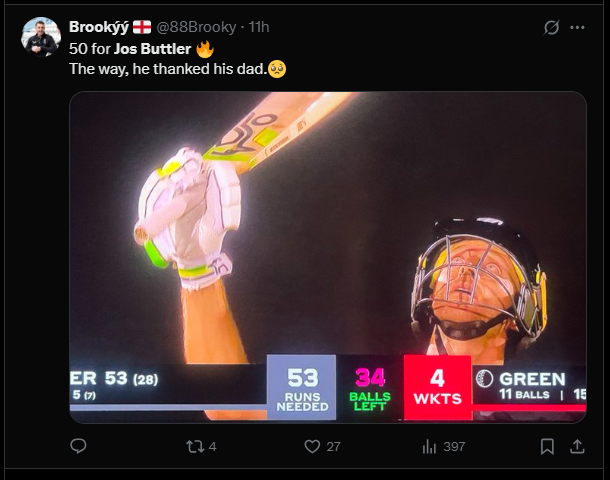Open the three-dot More options menu
The width and height of the screenshot is (610, 480).
click(x=578, y=27)
